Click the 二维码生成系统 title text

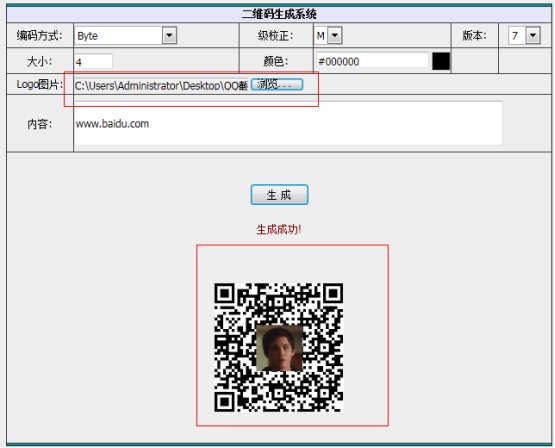tap(279, 14)
